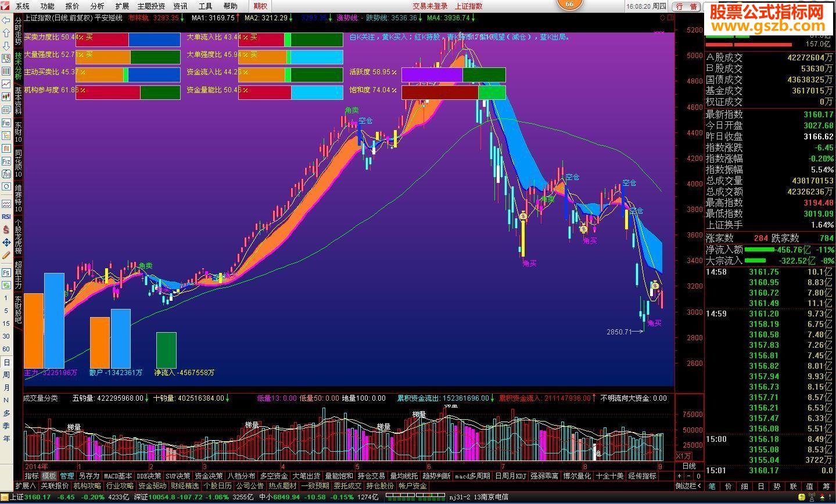
Task: Click the 管理 button in template bar
Action: [67, 476]
